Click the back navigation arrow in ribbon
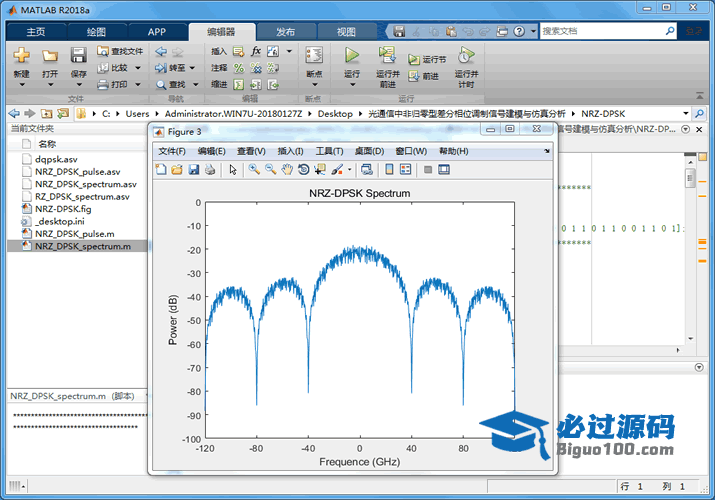 [x=161, y=51]
